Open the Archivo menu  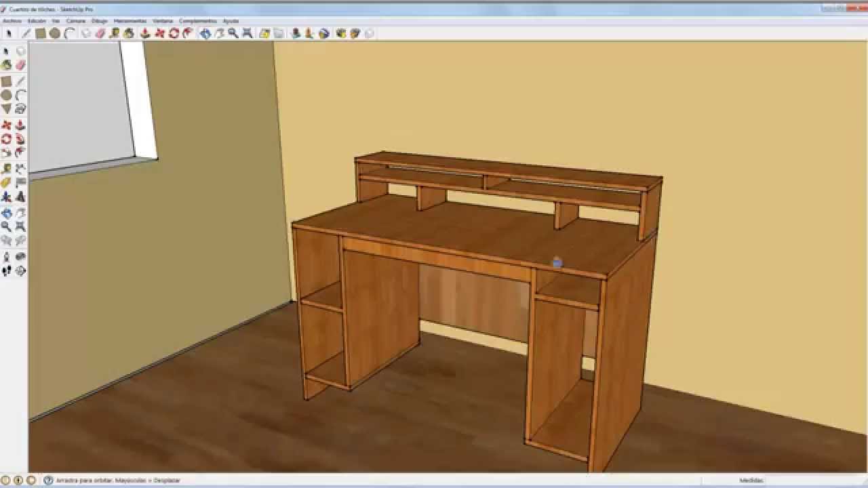[x=12, y=21]
